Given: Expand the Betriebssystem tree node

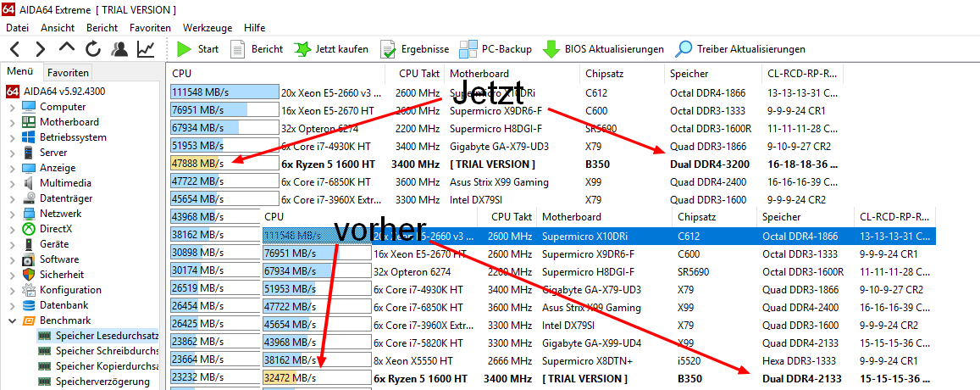Looking at the screenshot, I should 13,137.
